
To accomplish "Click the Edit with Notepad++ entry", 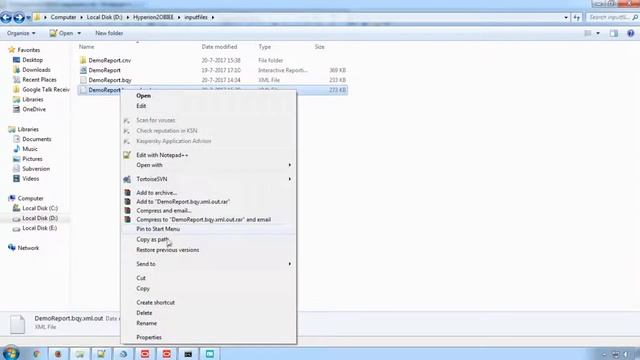I will 162,155.
